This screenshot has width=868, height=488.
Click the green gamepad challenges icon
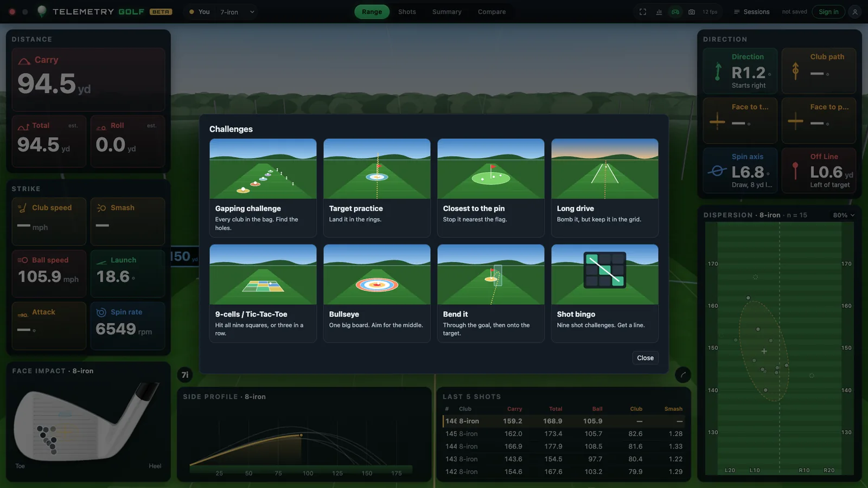coord(675,12)
